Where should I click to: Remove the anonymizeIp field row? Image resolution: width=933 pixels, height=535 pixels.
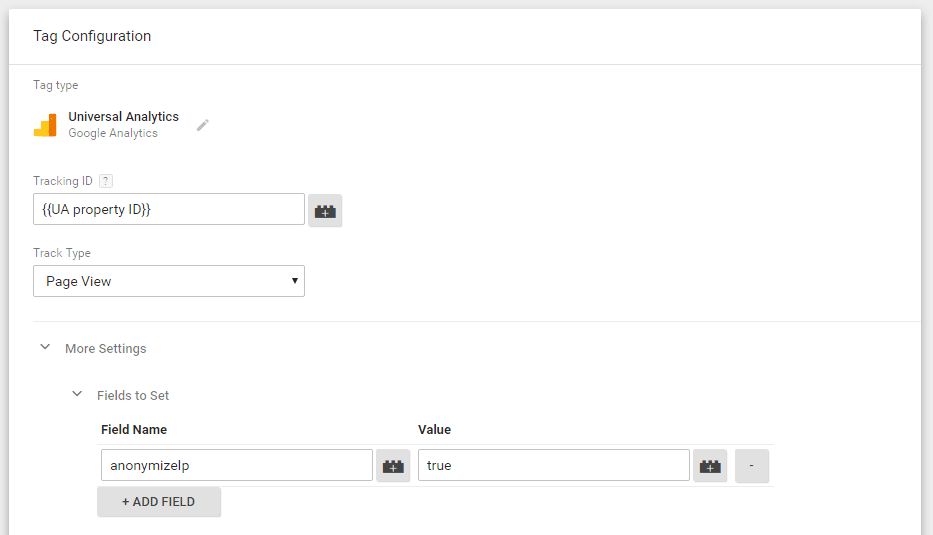[752, 466]
